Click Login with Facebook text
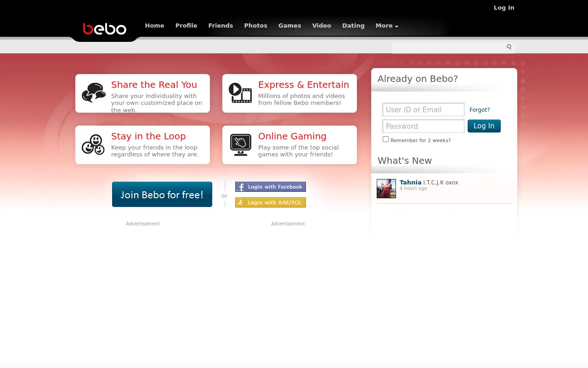 [x=275, y=187]
